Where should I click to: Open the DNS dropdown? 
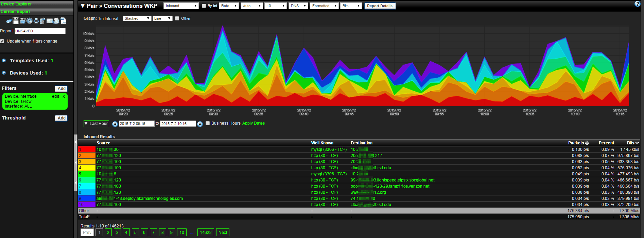[298, 6]
